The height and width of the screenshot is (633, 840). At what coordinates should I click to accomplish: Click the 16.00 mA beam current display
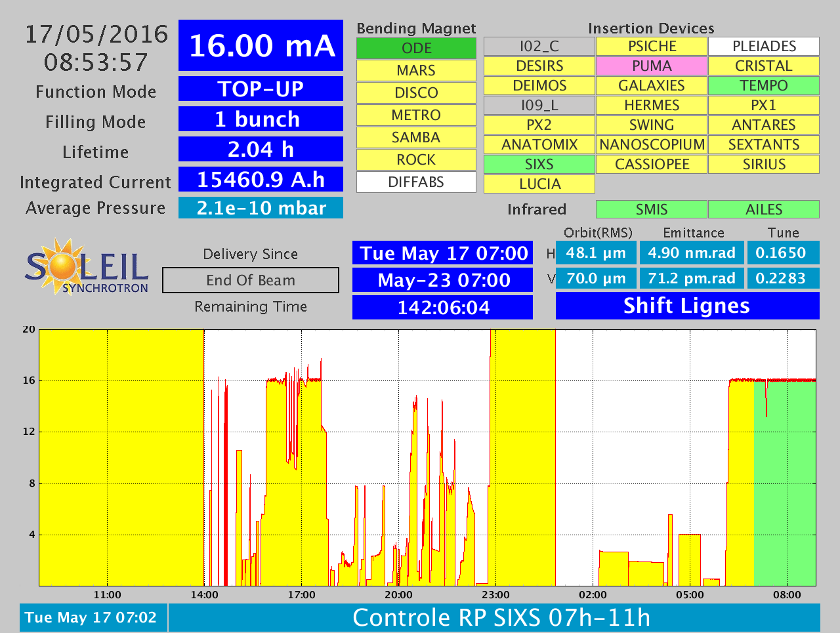(x=261, y=45)
